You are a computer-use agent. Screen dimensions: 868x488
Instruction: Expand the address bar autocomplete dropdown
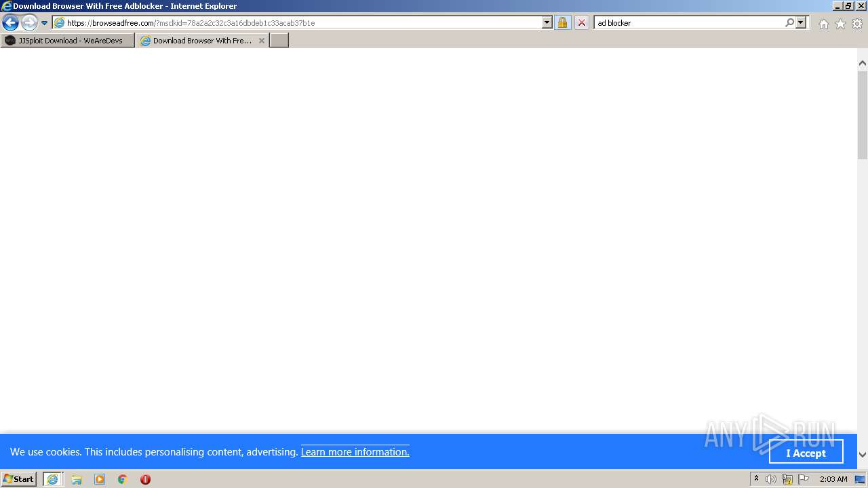tap(547, 22)
